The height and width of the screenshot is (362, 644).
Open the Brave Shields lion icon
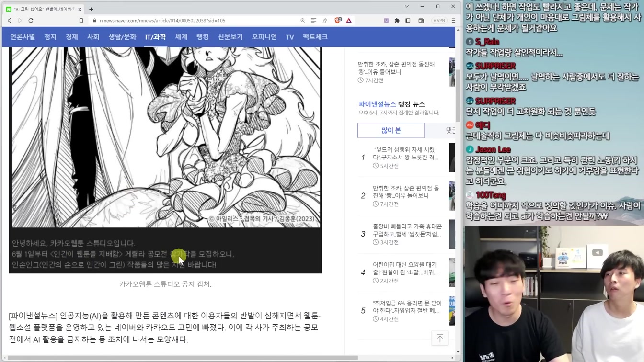tap(338, 21)
